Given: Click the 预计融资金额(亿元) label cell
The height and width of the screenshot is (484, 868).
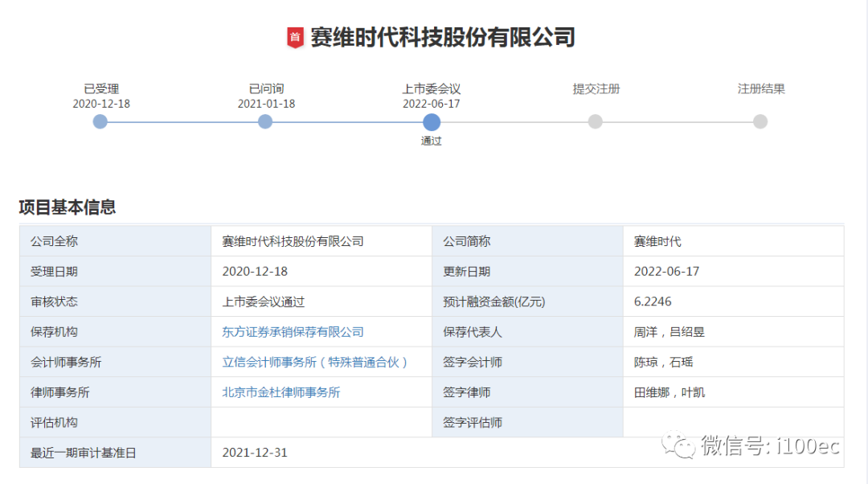Looking at the screenshot, I should [x=527, y=301].
